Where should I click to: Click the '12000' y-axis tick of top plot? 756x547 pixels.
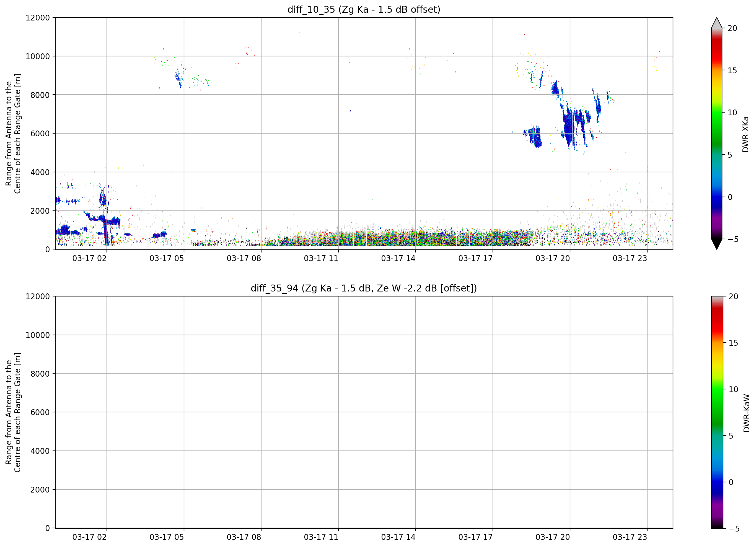[x=38, y=18]
